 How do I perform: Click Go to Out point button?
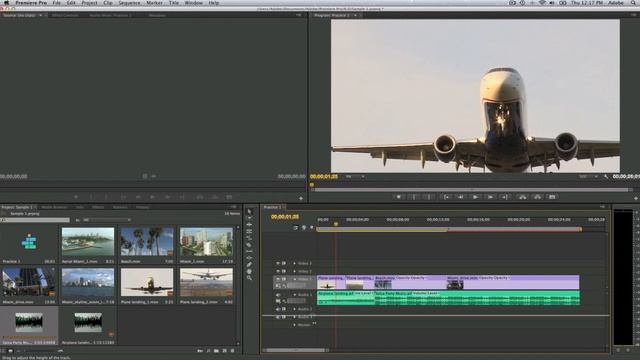(x=505, y=197)
